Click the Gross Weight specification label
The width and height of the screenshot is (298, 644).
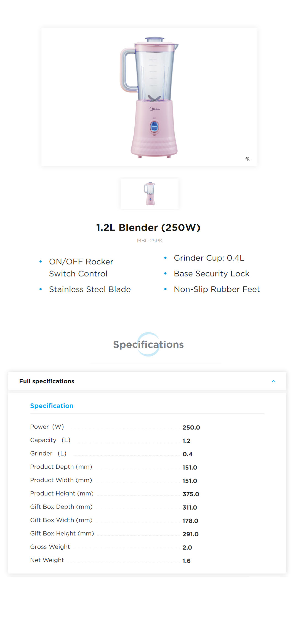click(50, 547)
